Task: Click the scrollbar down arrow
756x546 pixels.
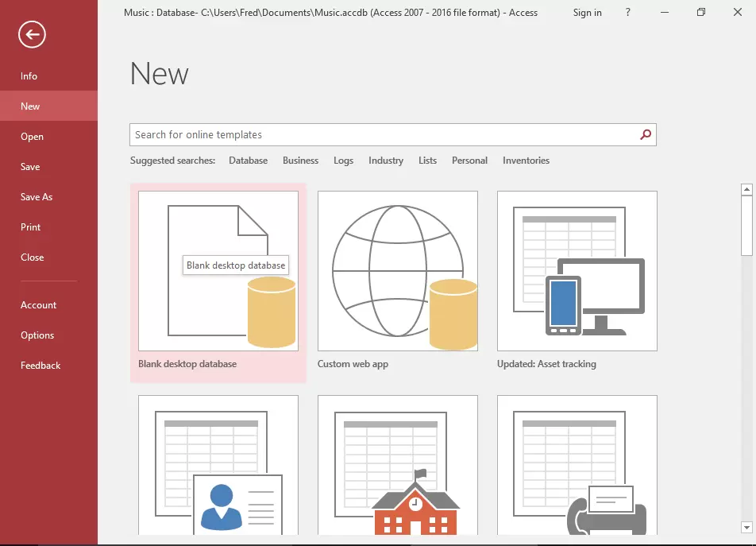Action: [x=746, y=527]
